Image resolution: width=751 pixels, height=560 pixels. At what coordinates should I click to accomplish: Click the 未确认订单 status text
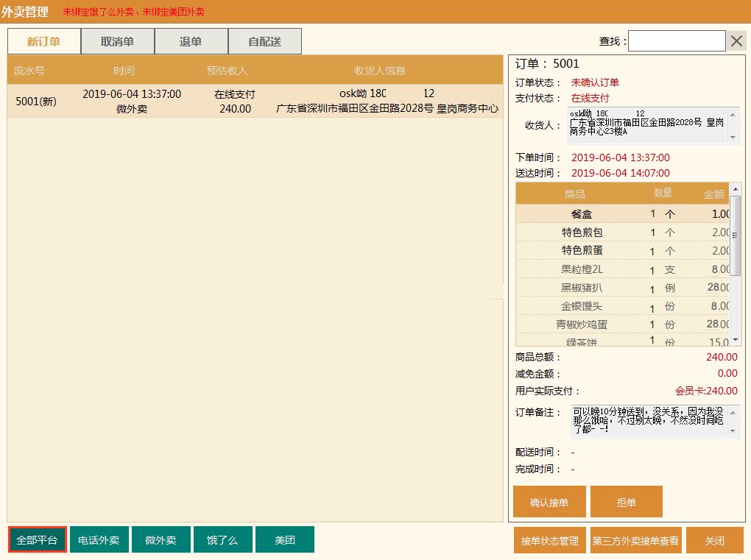[x=595, y=82]
